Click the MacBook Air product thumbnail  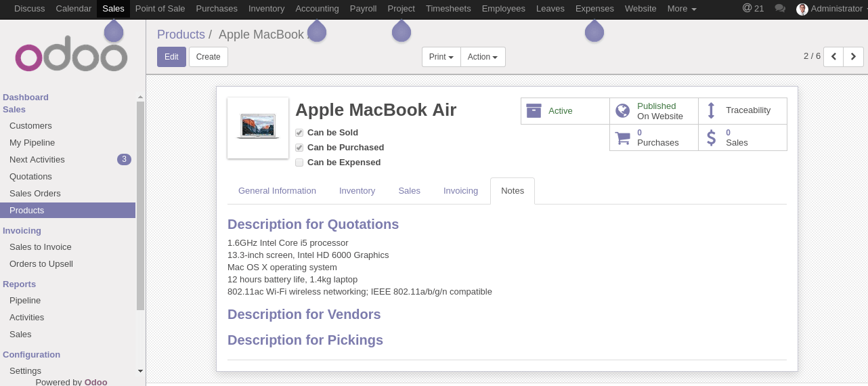[x=258, y=128]
